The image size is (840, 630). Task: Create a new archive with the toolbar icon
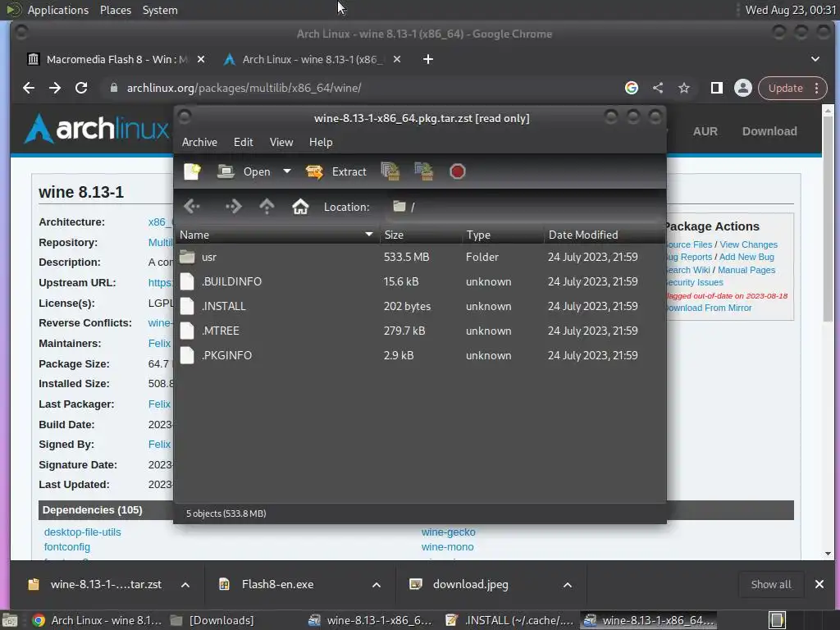[192, 171]
